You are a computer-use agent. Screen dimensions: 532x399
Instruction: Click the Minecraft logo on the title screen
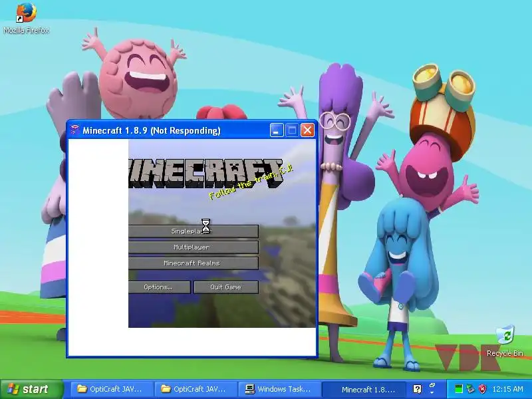coord(205,173)
